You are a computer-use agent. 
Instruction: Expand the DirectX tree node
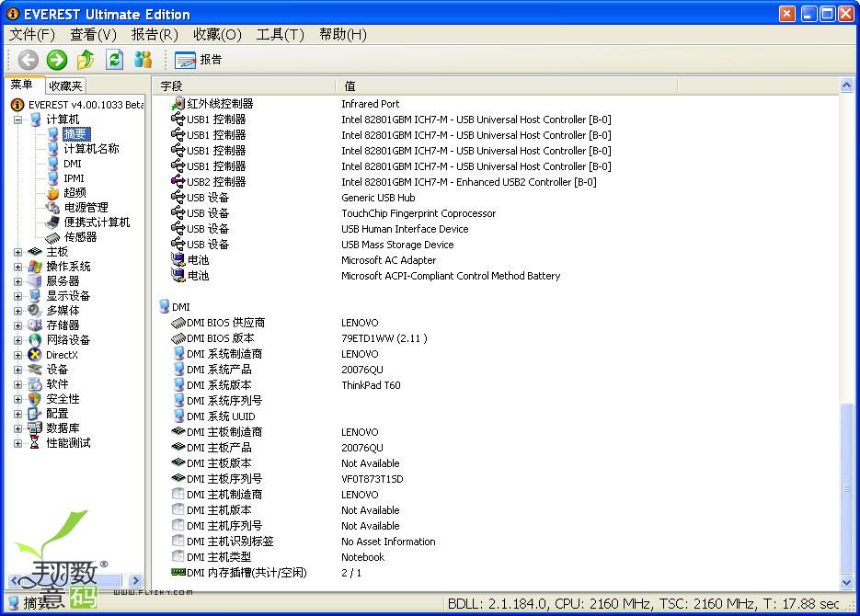click(18, 355)
